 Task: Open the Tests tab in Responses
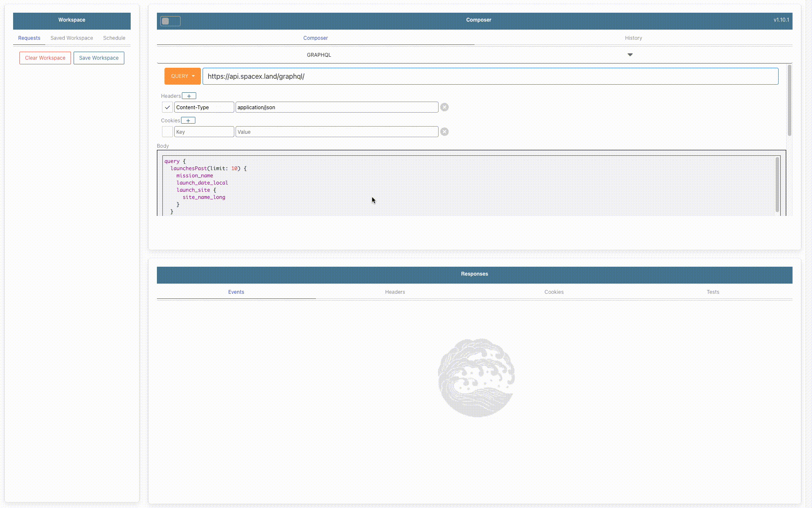coord(713,292)
